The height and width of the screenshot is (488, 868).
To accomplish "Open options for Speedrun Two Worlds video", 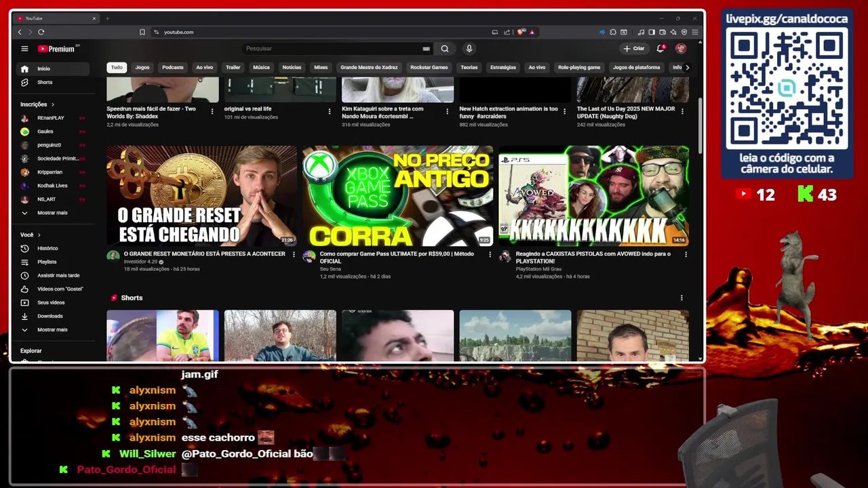I will [x=212, y=111].
